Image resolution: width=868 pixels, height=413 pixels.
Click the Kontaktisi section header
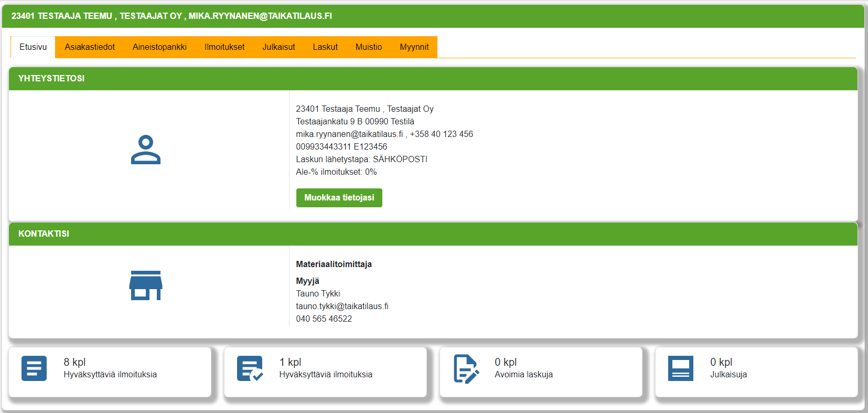click(x=433, y=234)
